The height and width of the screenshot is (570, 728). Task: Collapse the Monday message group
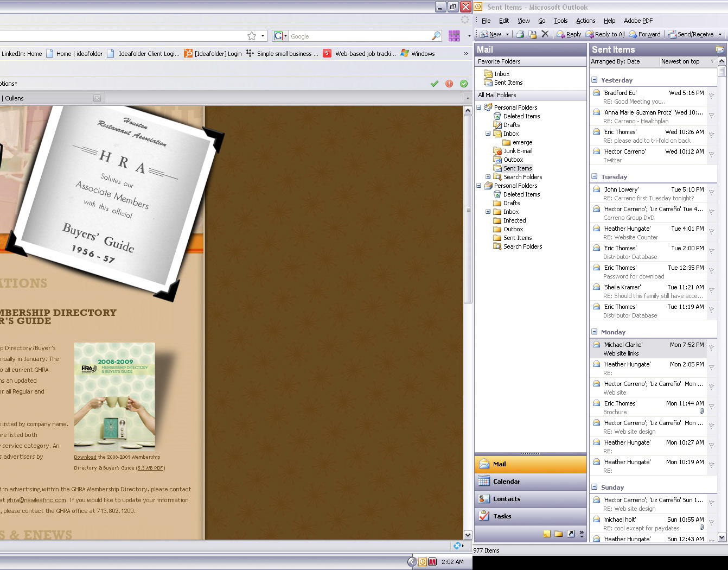(x=595, y=332)
